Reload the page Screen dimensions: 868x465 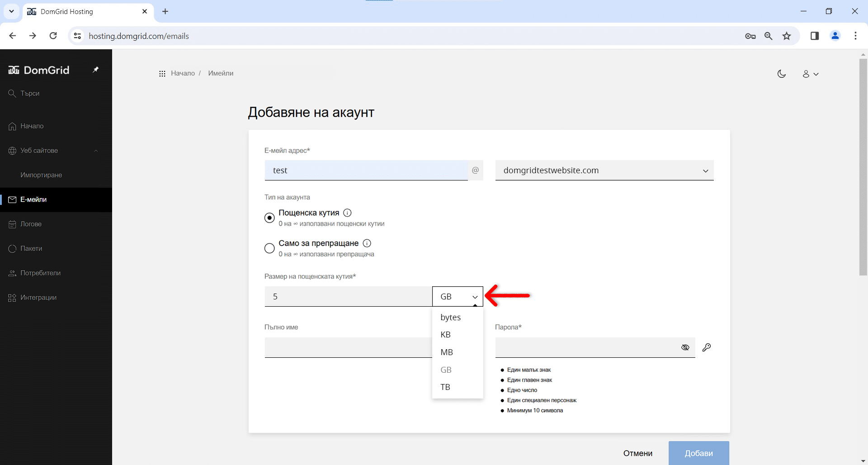click(x=53, y=36)
